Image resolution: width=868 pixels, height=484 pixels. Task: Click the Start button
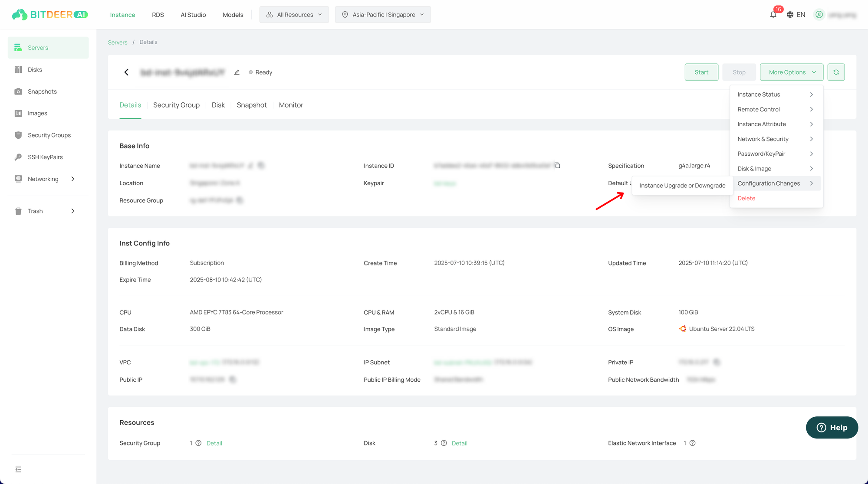point(701,72)
